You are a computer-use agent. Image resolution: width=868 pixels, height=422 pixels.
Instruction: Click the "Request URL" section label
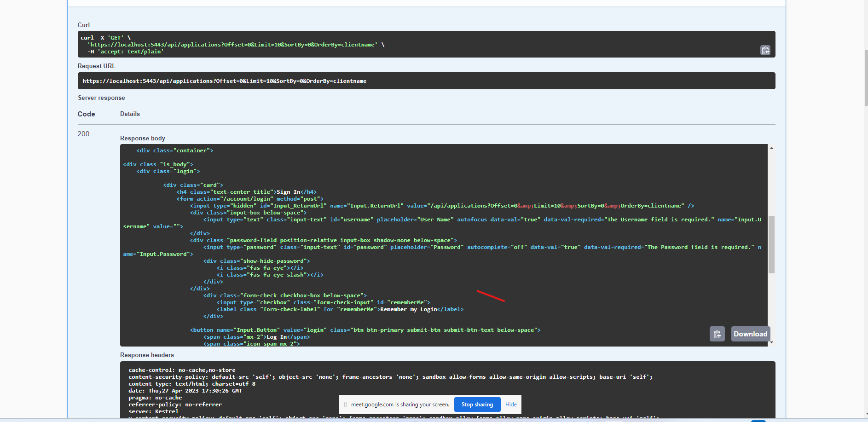96,66
